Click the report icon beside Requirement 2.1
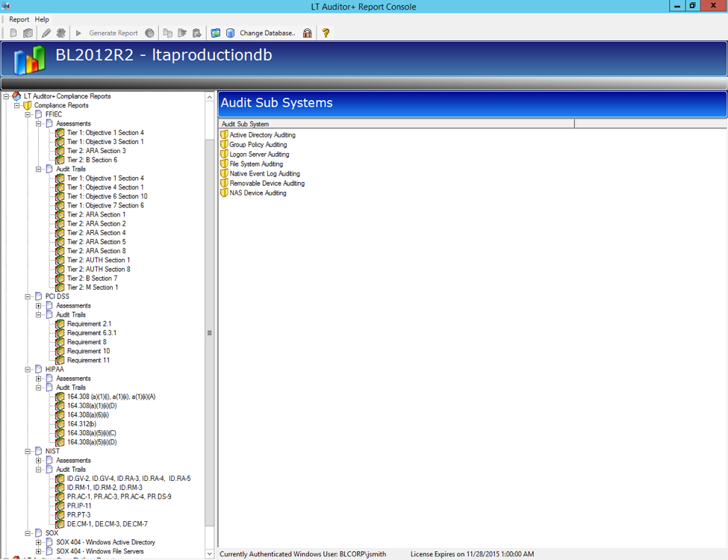 pos(60,323)
